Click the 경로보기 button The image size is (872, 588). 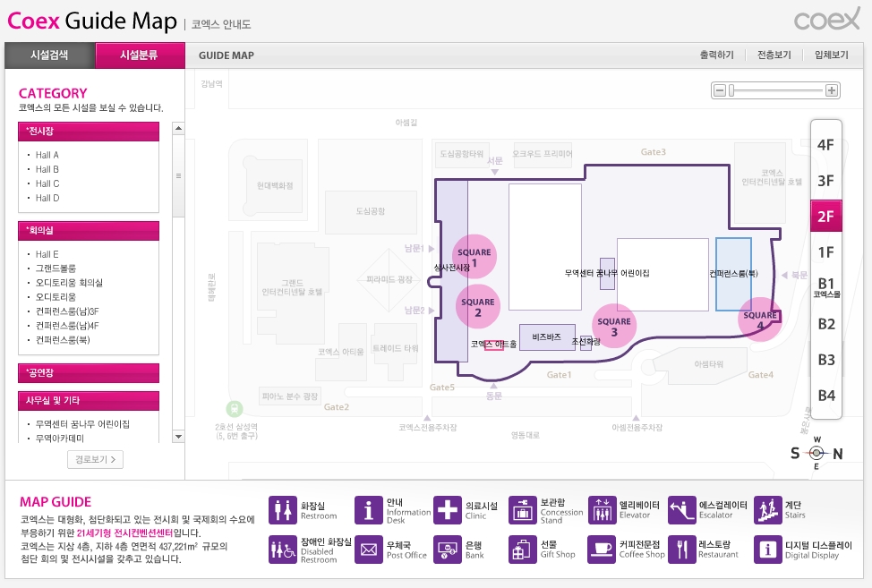click(95, 460)
